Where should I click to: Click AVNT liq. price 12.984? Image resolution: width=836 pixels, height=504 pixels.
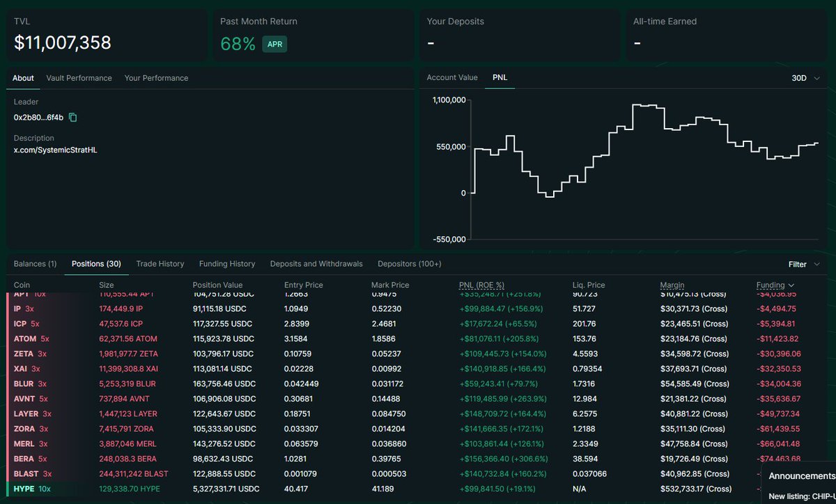584,399
